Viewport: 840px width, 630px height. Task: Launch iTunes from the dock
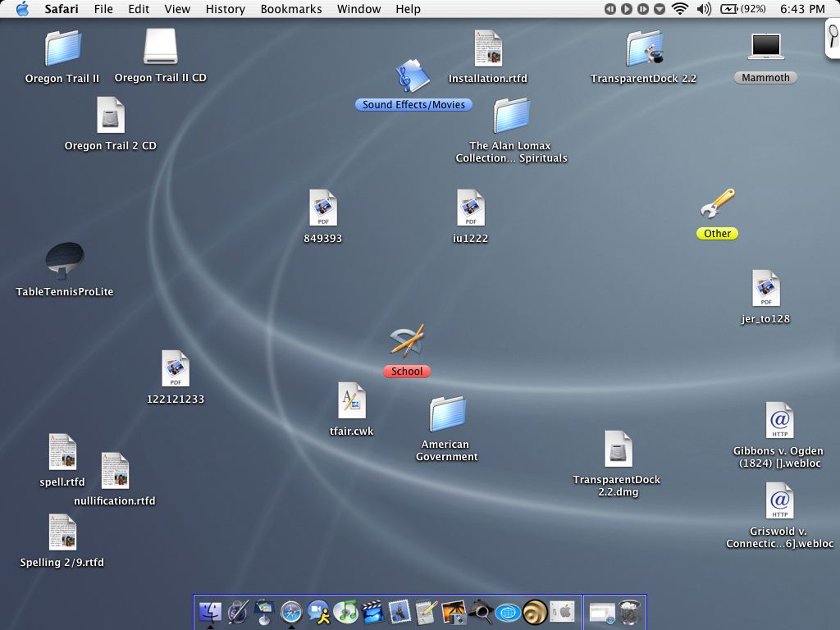[x=346, y=611]
